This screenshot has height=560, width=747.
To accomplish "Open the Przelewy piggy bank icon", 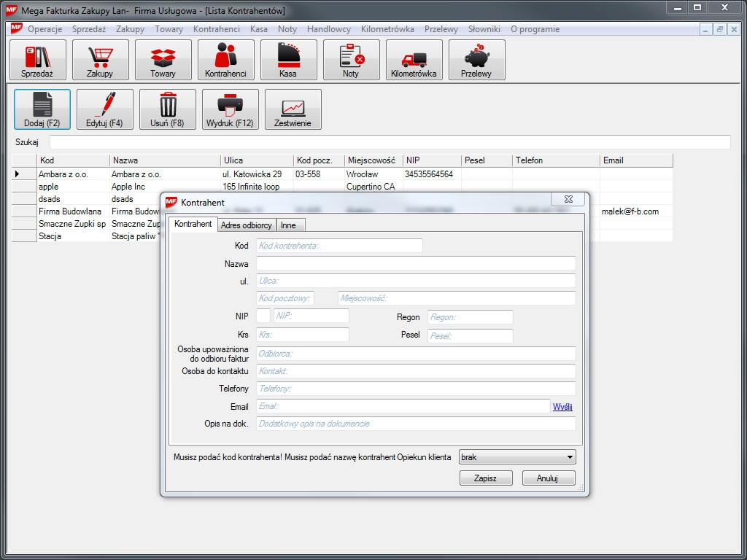I will coord(476,60).
